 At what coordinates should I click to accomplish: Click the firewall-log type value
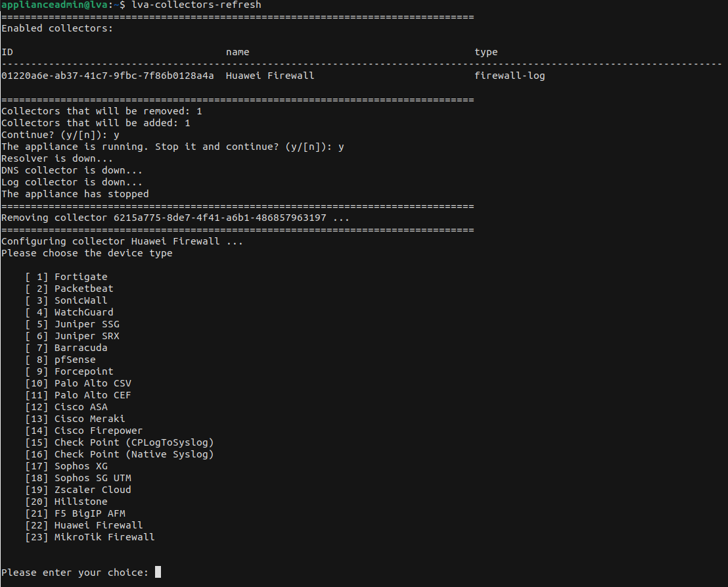(509, 76)
